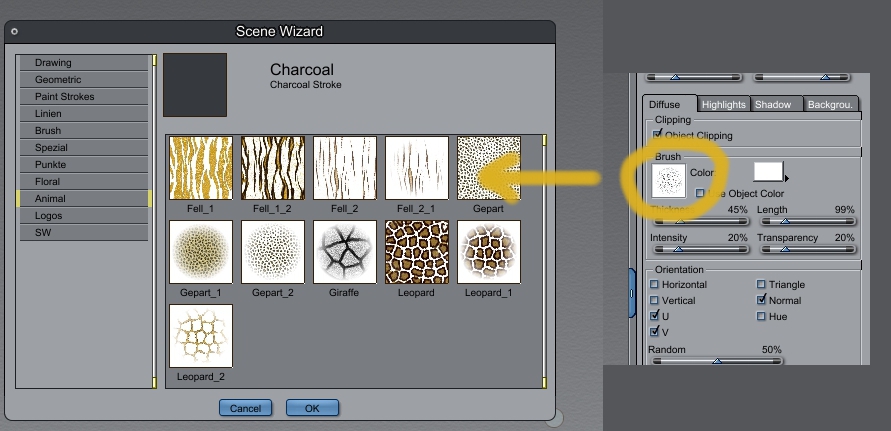Click the Intensity slider track
Viewport: 891px width, 431px height.
[x=698, y=250]
